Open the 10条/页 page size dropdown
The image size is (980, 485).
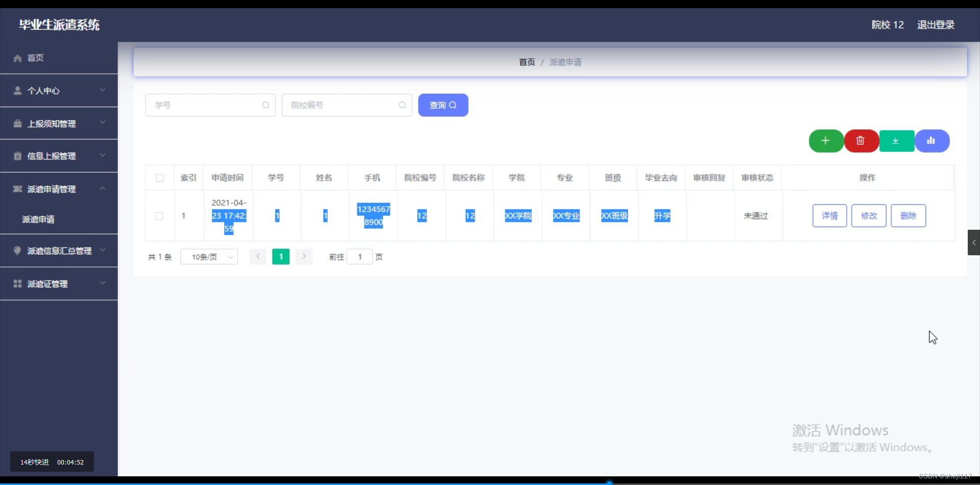209,256
